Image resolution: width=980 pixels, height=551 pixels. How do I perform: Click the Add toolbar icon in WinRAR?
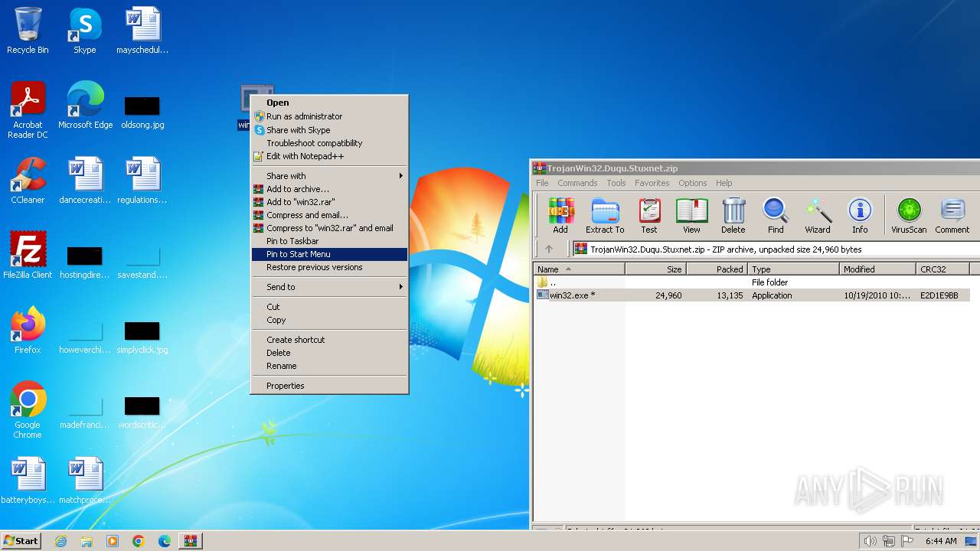(x=560, y=215)
